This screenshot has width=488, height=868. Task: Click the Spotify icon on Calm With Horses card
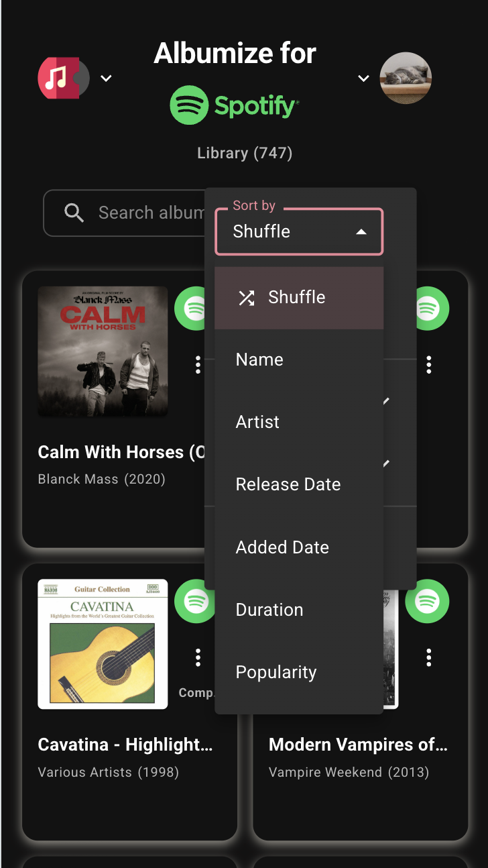(x=194, y=308)
